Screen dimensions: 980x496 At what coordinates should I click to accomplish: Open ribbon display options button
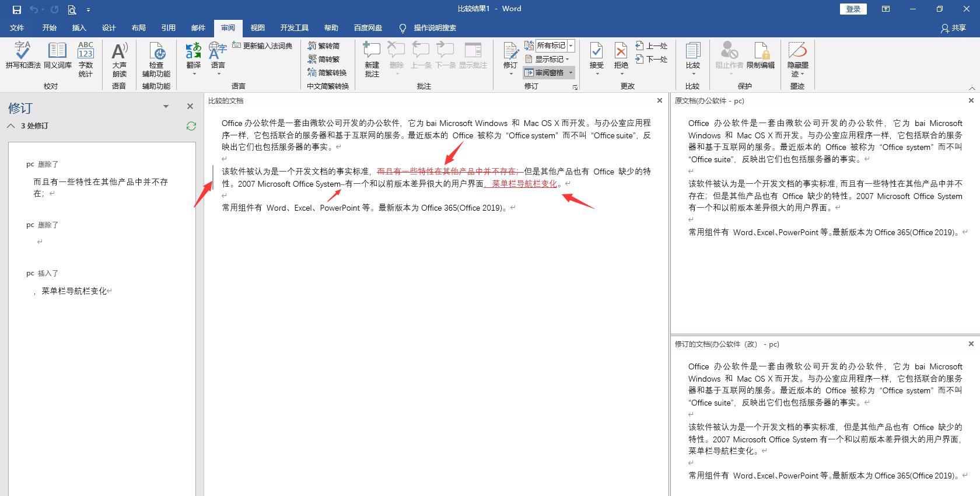point(885,9)
